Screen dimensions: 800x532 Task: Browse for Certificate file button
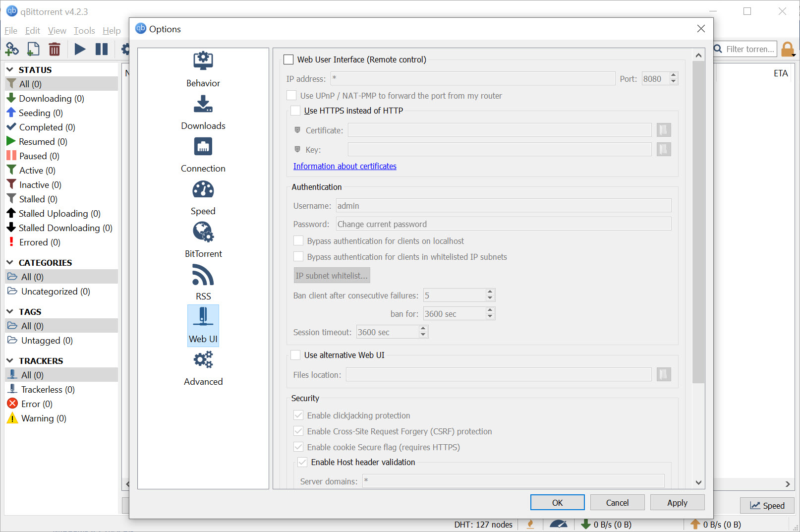(x=664, y=130)
